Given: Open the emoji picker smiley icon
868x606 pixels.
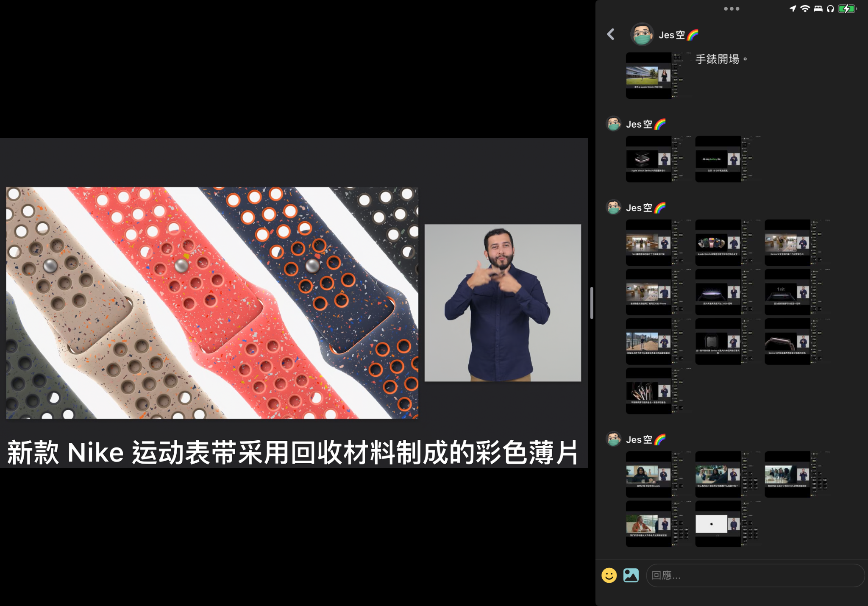Looking at the screenshot, I should pos(609,575).
